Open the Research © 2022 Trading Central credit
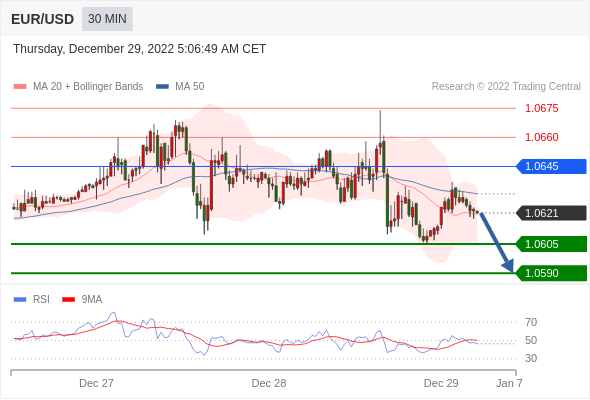 (506, 87)
